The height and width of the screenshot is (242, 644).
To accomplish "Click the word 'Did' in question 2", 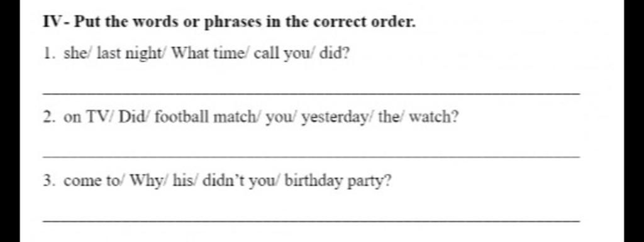I will coord(130,117).
